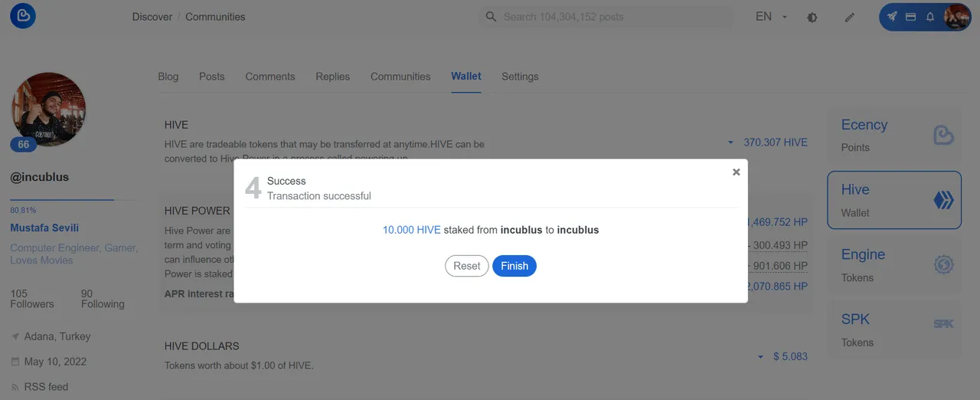This screenshot has width=980, height=400.
Task: Click the HIVE DOLLARS heading
Action: coord(202,346)
